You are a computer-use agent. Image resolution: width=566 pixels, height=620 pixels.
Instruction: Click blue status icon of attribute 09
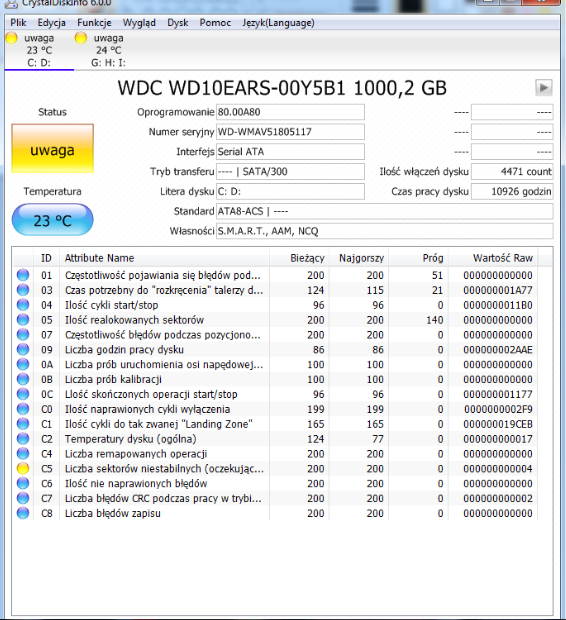coord(23,350)
